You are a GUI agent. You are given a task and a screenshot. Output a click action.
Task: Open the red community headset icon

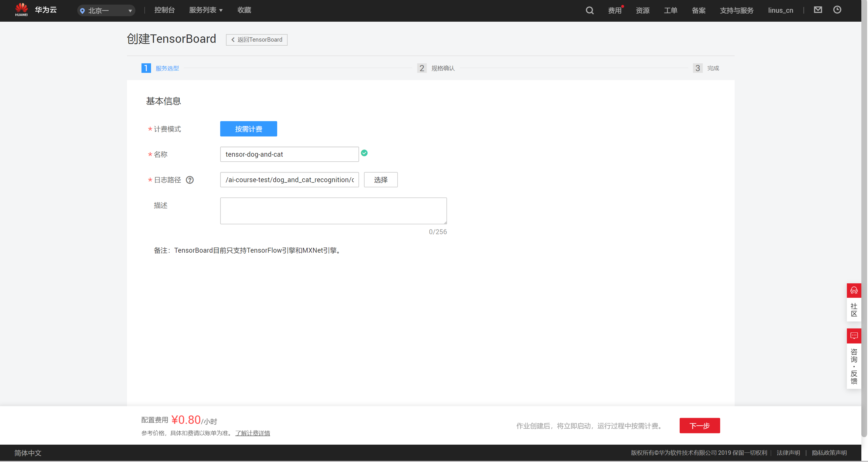point(854,290)
